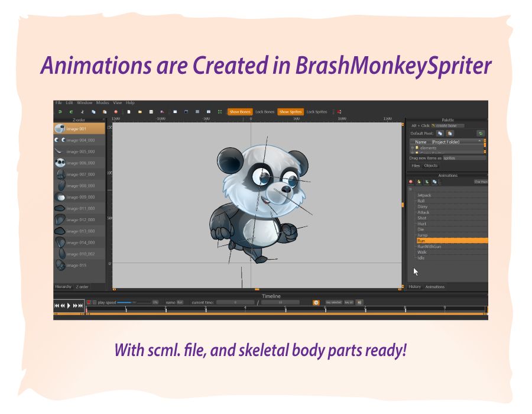The width and height of the screenshot is (532, 414).
Task: Click the yellow new animation icon
Action: [419, 182]
